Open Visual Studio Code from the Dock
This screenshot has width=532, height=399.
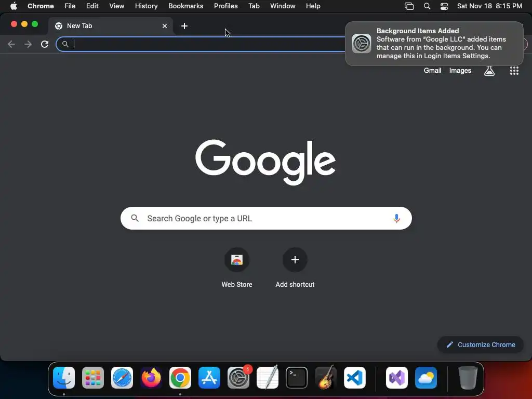point(354,378)
